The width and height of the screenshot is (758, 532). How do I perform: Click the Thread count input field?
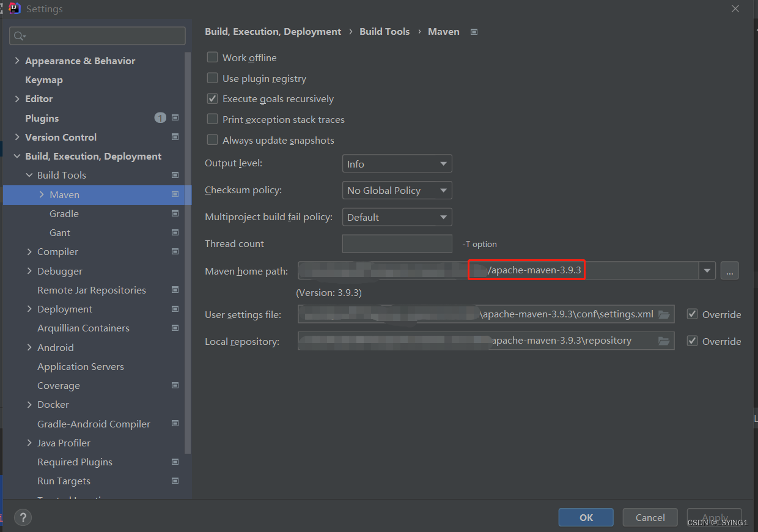tap(397, 243)
